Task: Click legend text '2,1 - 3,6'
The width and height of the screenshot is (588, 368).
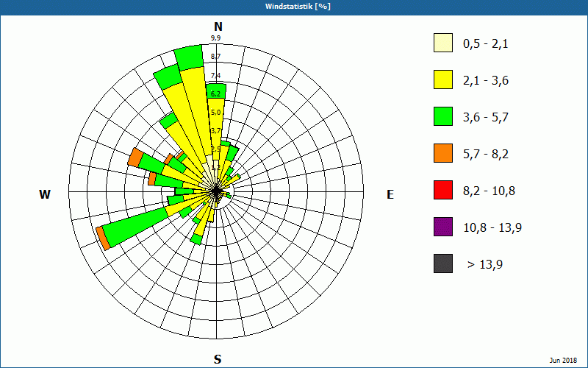Action: click(x=486, y=81)
